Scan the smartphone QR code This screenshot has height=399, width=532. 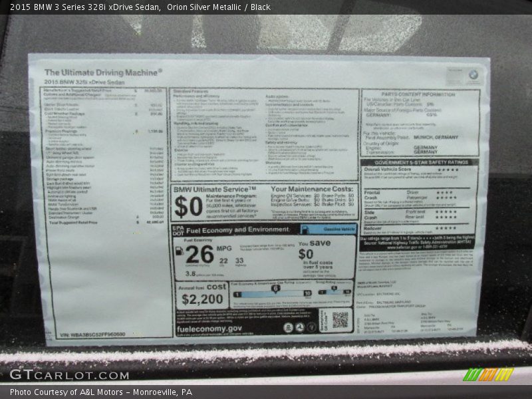[x=339, y=322]
